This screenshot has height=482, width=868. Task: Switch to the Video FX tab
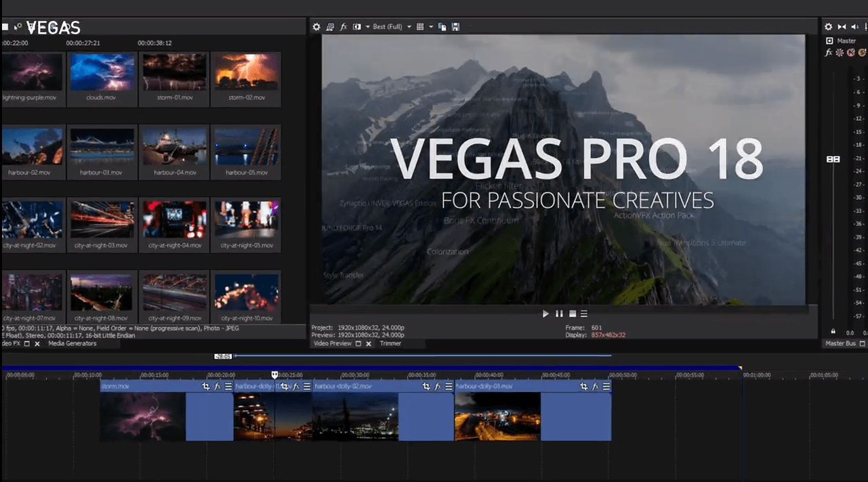(x=10, y=344)
